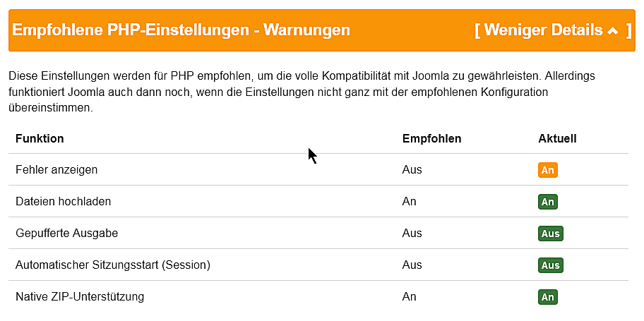The image size is (644, 321).
Task: Click the orange An badge for Fehler anzeigen
Action: tap(547, 170)
